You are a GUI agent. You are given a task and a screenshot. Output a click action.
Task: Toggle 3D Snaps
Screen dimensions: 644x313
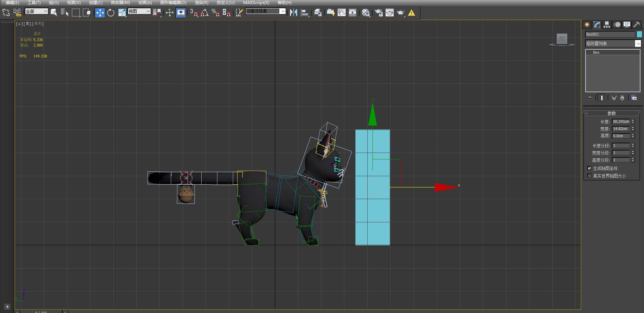[194, 13]
